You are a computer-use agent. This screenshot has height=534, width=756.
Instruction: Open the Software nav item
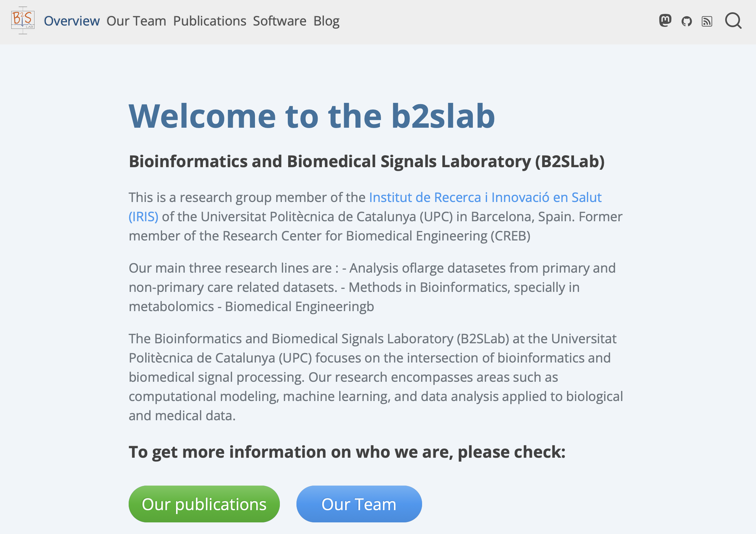click(280, 21)
